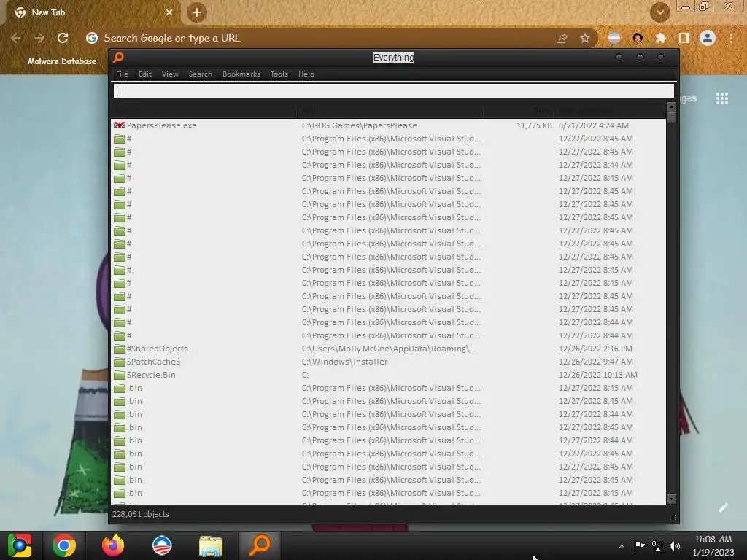Click the 11,775 KB size cell
This screenshot has width=747, height=560.
[x=534, y=125]
